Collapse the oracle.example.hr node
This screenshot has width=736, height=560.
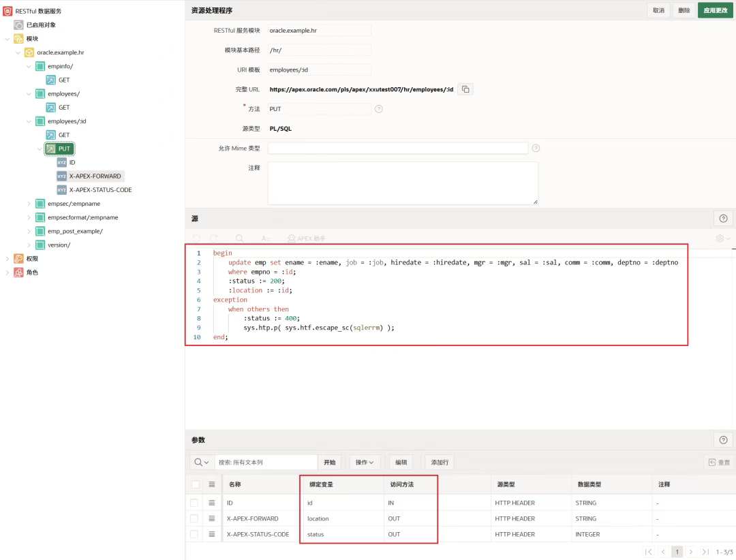18,52
